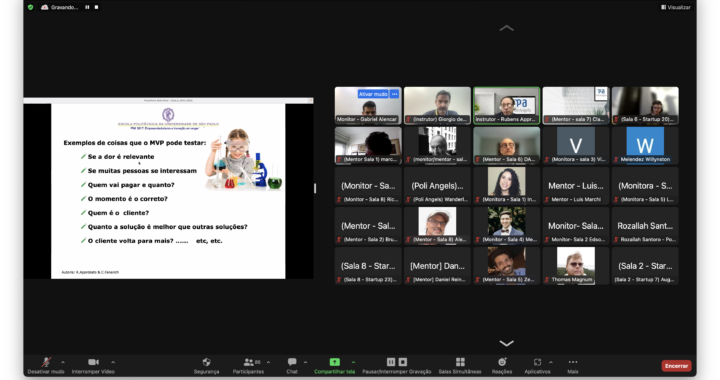
Task: Click the divider handle between slide and gallery
Action: tap(315, 188)
